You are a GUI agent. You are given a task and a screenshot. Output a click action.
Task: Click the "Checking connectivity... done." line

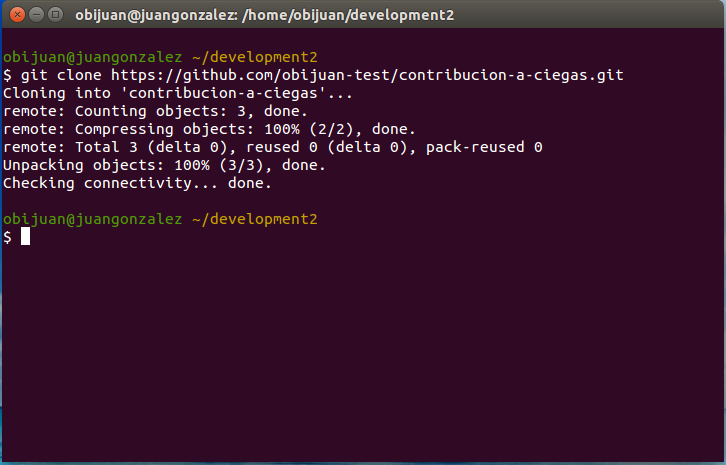coord(137,183)
